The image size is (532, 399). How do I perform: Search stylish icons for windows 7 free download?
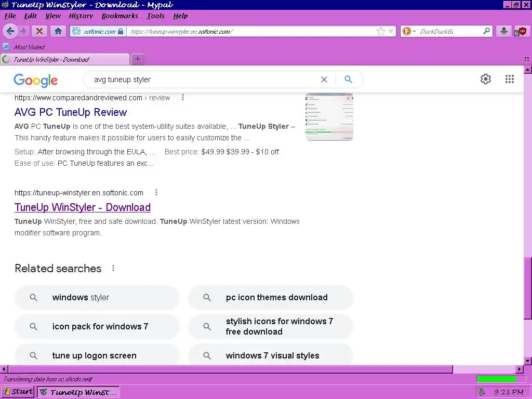[x=270, y=326]
